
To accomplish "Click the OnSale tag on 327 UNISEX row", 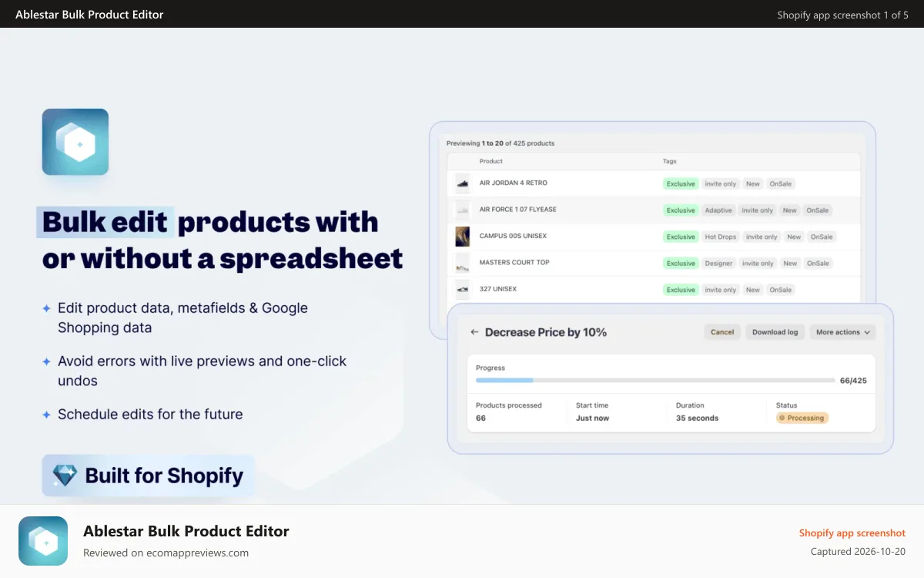I will click(781, 290).
